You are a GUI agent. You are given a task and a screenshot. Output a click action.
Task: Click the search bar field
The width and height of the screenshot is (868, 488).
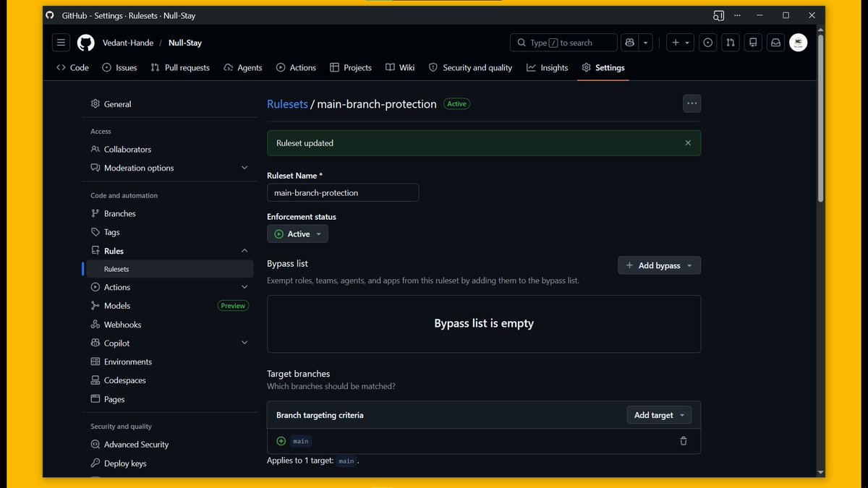tap(563, 43)
